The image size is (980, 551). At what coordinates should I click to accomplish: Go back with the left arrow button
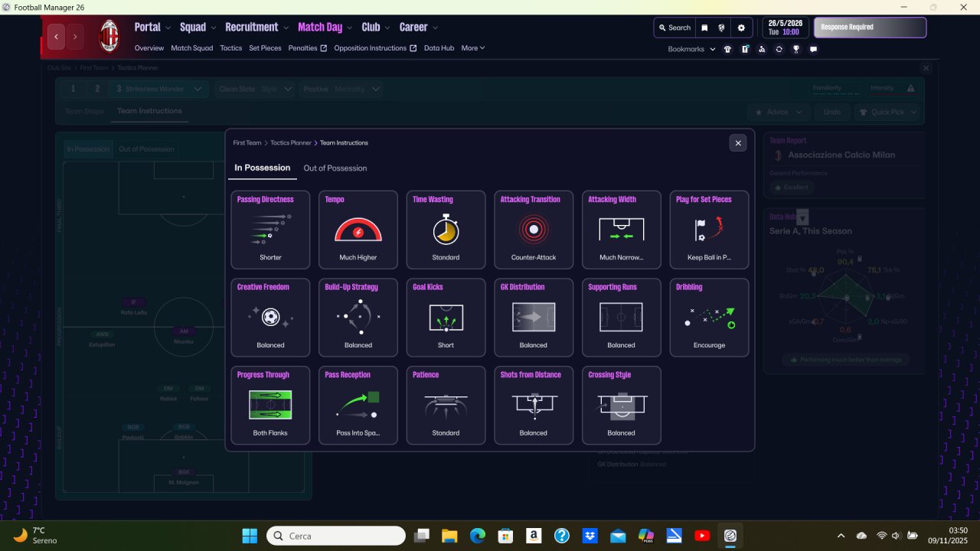click(x=56, y=36)
